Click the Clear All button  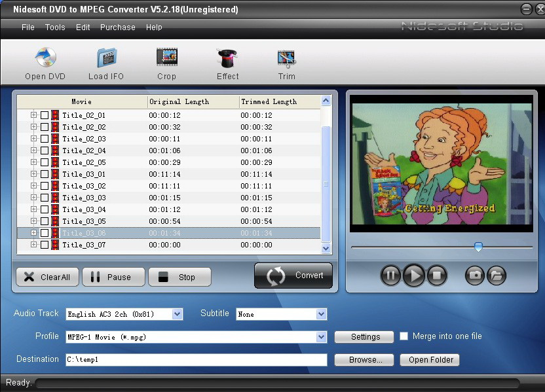coord(47,277)
